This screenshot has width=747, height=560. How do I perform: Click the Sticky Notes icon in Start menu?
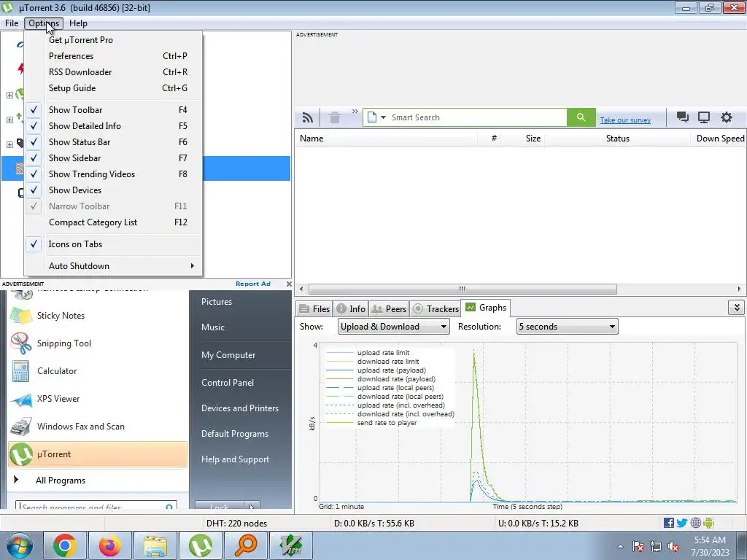click(21, 316)
